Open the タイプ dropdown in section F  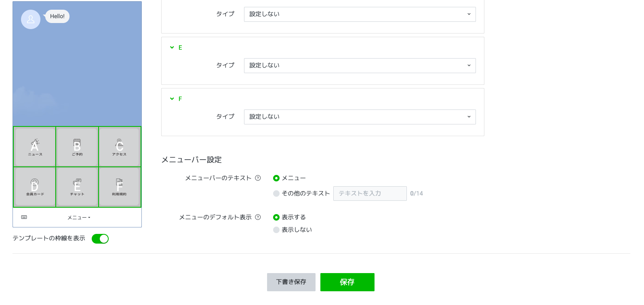click(360, 117)
